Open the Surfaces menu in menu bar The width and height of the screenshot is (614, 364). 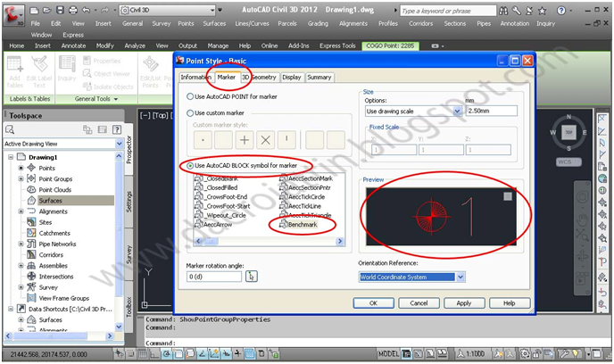(214, 23)
